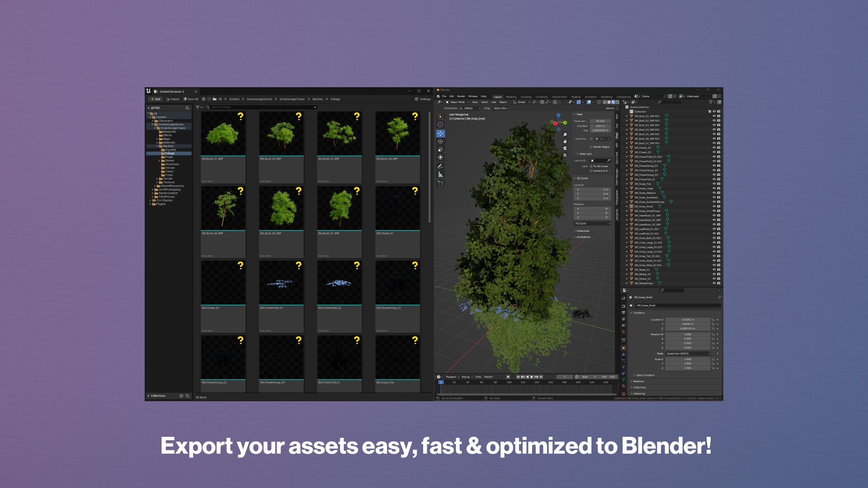Open the Object properties orange square tab
The width and height of the screenshot is (868, 488).
coord(623,348)
